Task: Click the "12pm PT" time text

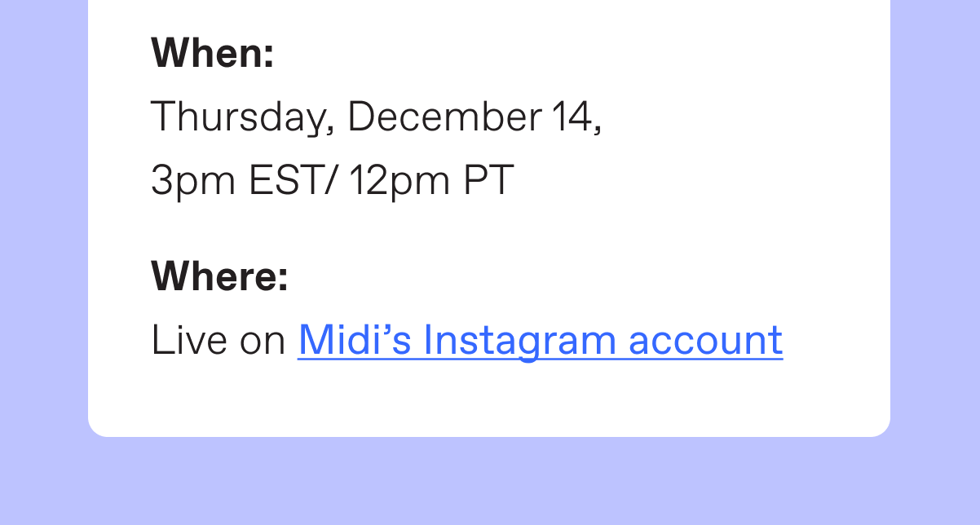Action: [x=430, y=181]
